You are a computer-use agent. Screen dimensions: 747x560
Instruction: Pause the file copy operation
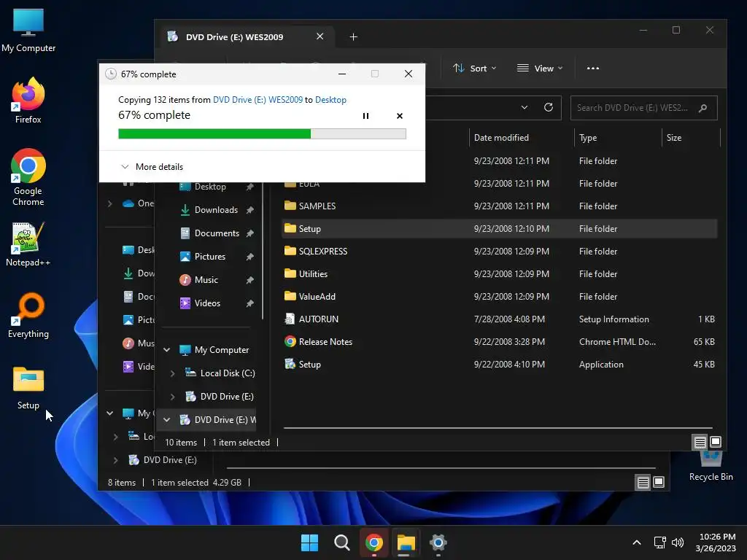coord(365,116)
